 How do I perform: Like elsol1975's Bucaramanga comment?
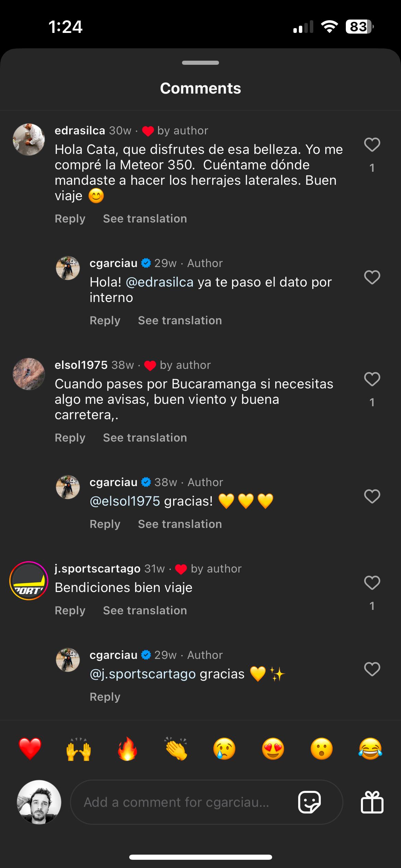pyautogui.click(x=372, y=379)
